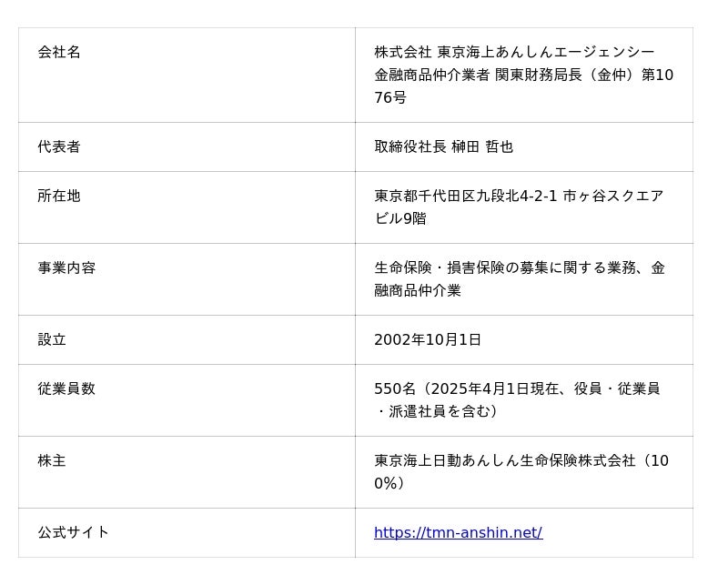This screenshot has width=728, height=585.
Task: Click the 所在地 label cell
Action: pos(59,197)
